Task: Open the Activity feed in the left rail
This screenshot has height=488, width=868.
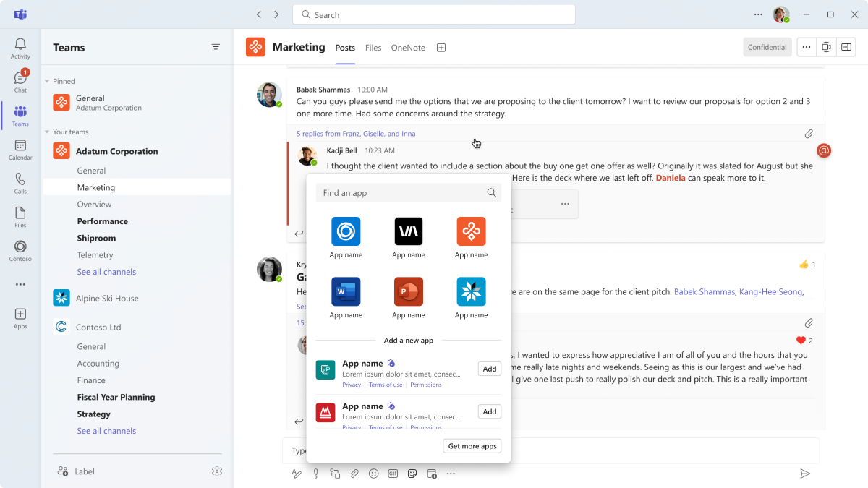Action: tap(20, 48)
